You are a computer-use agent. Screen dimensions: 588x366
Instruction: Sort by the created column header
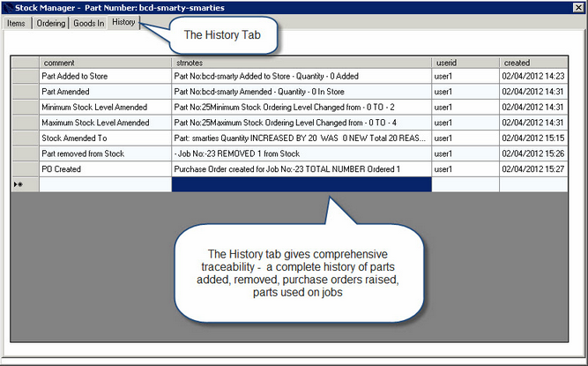point(533,63)
